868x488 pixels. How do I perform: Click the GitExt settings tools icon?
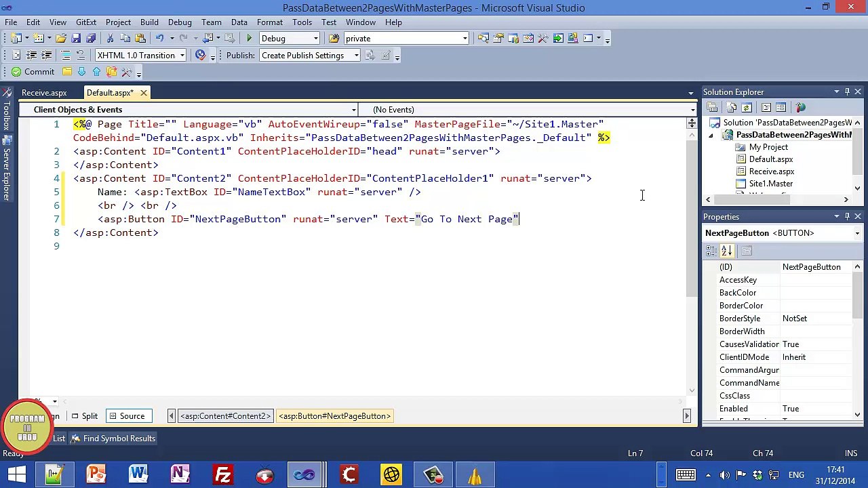(x=126, y=72)
